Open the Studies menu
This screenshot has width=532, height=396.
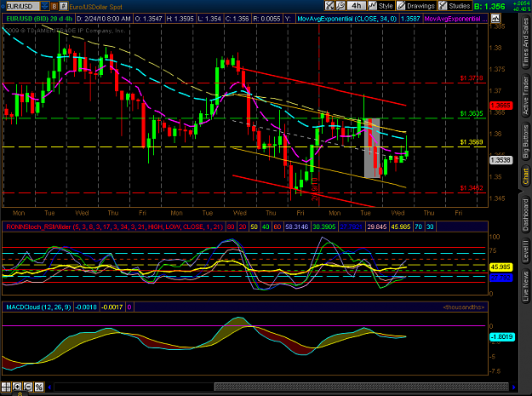[x=455, y=6]
